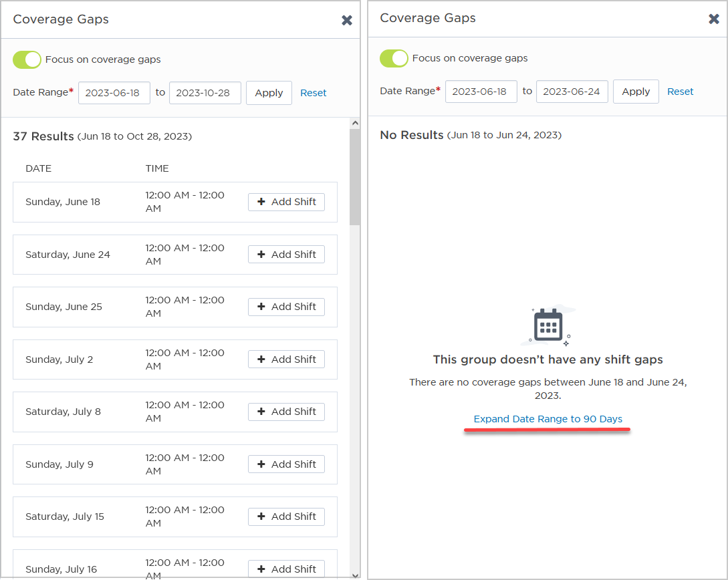Click scroll down arrow of results list
The image size is (728, 580).
355,575
